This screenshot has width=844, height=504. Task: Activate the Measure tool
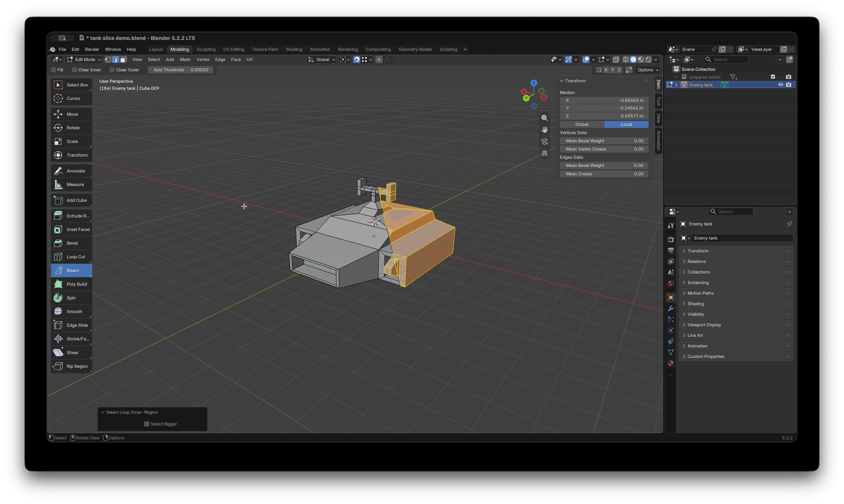[x=71, y=184]
